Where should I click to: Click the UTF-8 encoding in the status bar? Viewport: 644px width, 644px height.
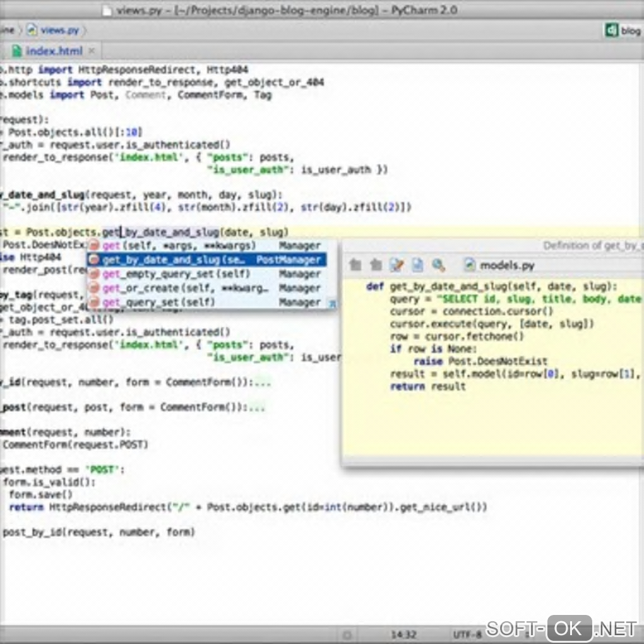(467, 635)
